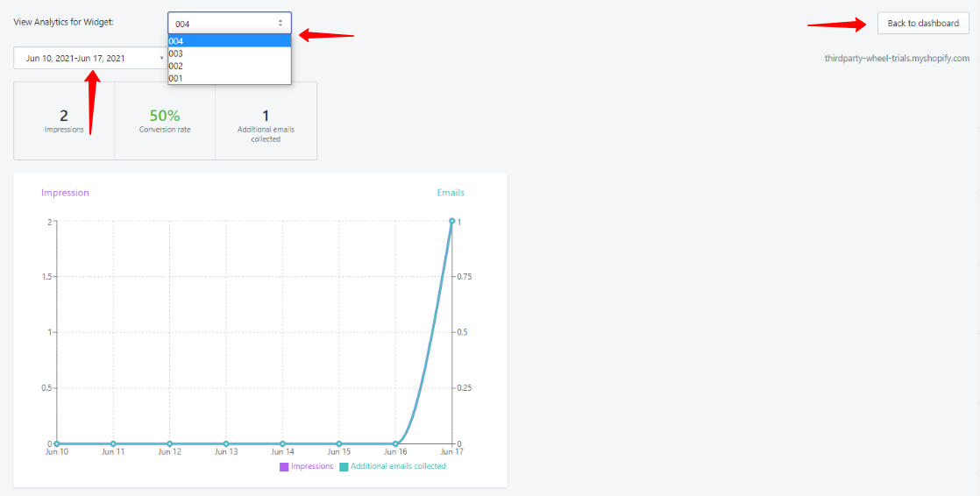Image resolution: width=980 pixels, height=496 pixels.
Task: Click the Jun 13 data point marker
Action: [226, 443]
